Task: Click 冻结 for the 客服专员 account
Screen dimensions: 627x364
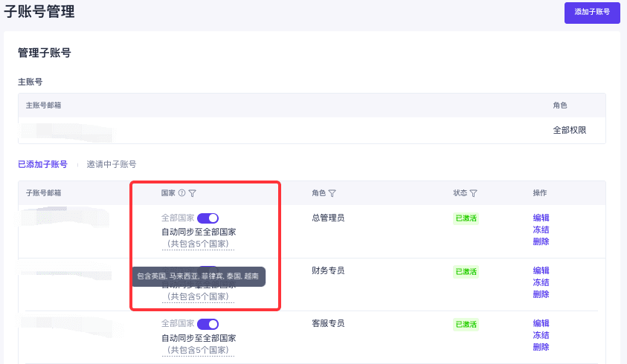Action: [541, 335]
